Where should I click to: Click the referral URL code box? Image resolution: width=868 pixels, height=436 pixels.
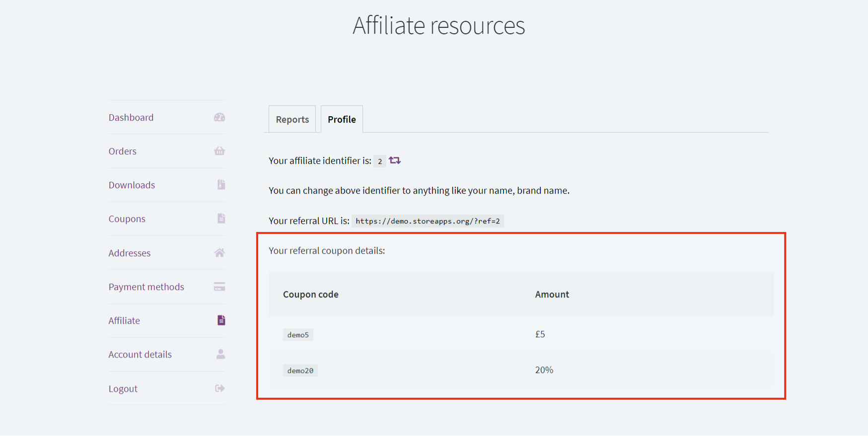(x=428, y=221)
